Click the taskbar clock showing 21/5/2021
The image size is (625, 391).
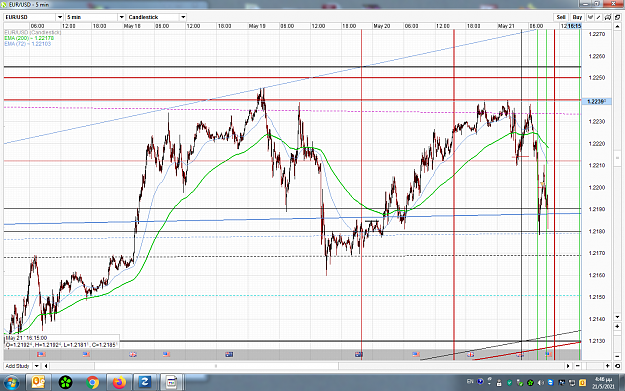602,383
